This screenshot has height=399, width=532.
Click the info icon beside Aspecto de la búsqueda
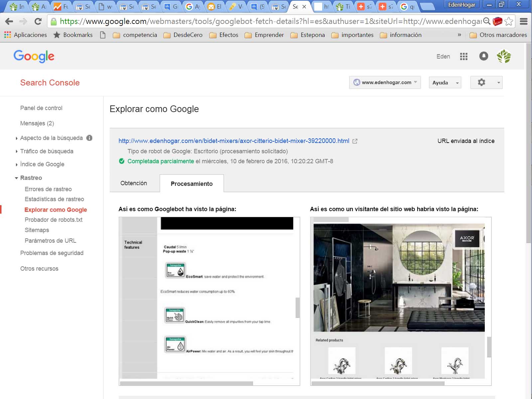tap(89, 138)
